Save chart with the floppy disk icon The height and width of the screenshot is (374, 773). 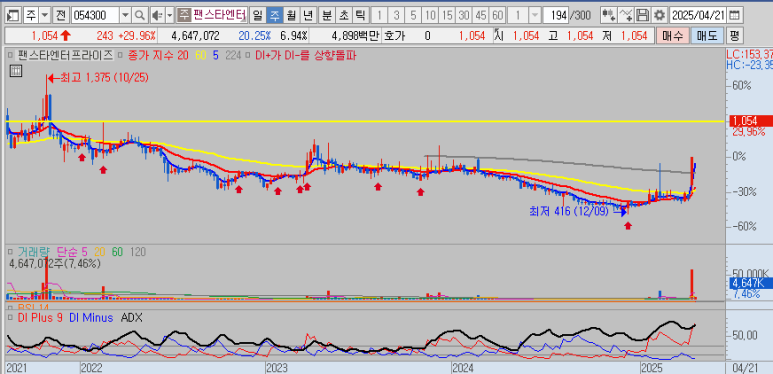click(642, 15)
